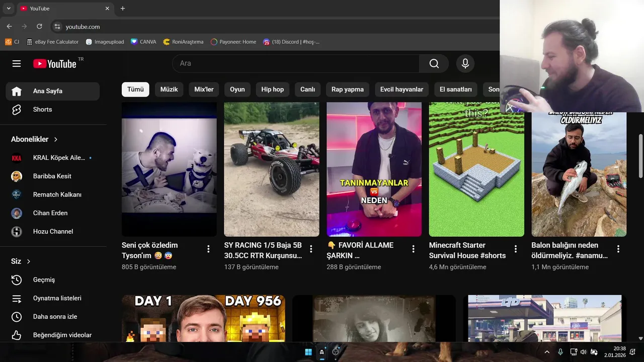Play the Tyson'ım dog short thumbnail
The width and height of the screenshot is (644, 362).
(x=169, y=169)
